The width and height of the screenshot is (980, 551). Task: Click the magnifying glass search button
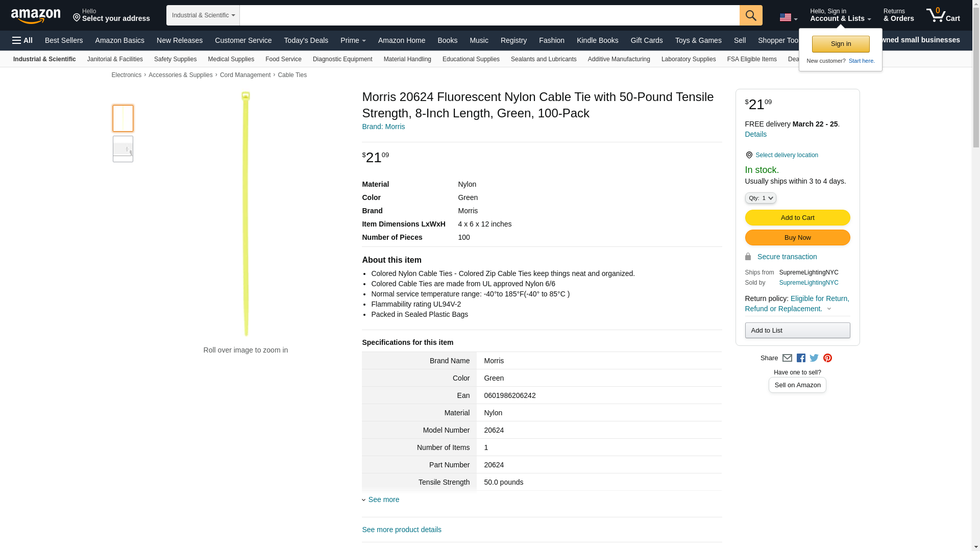point(750,15)
